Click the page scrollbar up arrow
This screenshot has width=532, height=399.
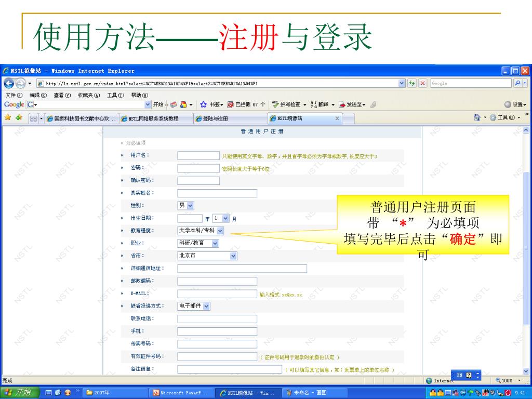click(x=526, y=130)
